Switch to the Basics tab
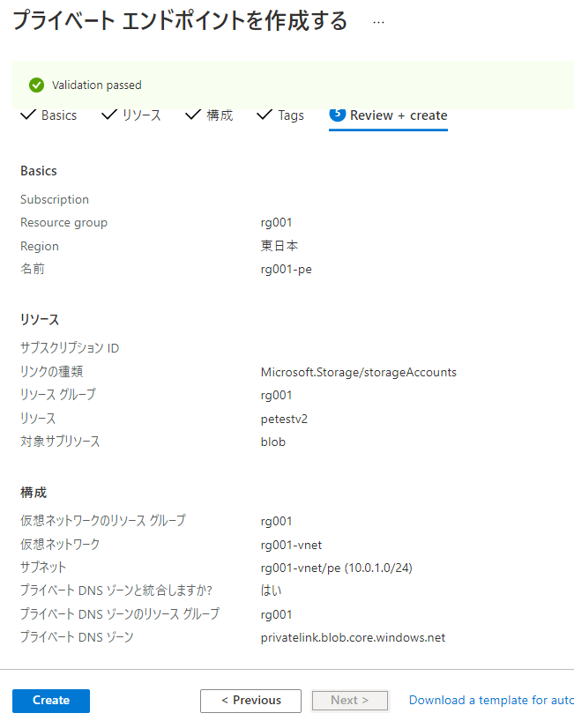The height and width of the screenshot is (728, 574). tap(58, 115)
